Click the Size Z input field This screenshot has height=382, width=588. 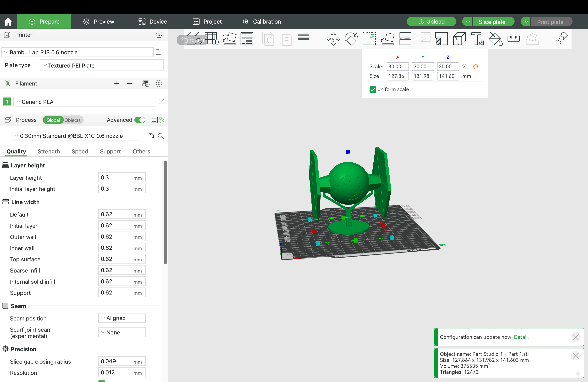[448, 76]
